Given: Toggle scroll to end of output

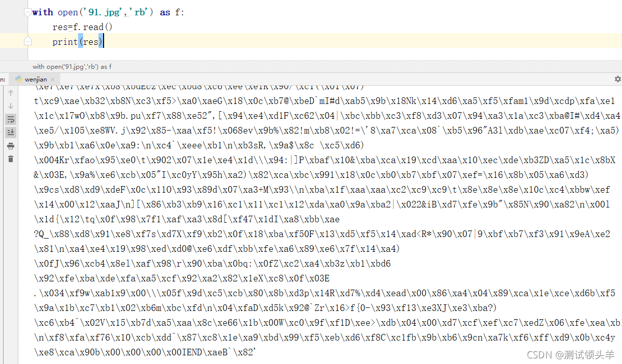Looking at the screenshot, I should coord(11,133).
